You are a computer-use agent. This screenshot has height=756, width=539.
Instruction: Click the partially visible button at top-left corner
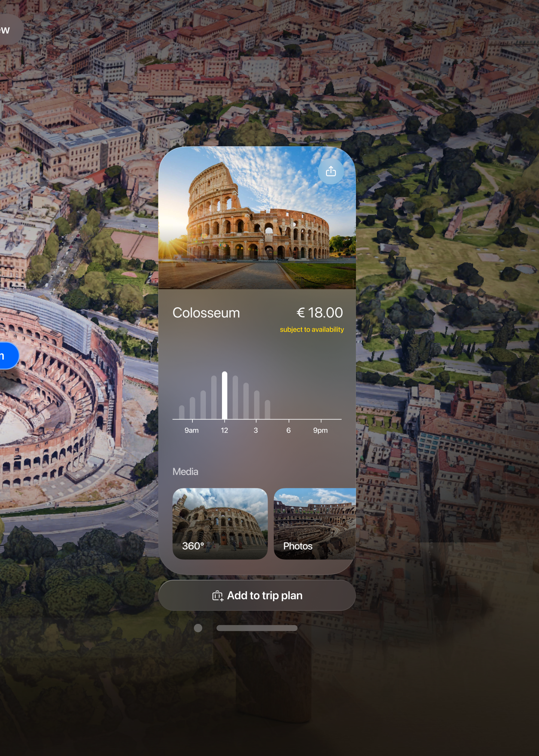[9, 30]
